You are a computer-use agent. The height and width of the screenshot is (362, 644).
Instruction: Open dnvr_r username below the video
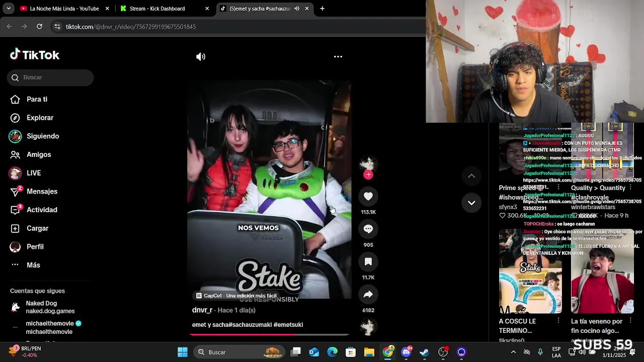pyautogui.click(x=202, y=310)
